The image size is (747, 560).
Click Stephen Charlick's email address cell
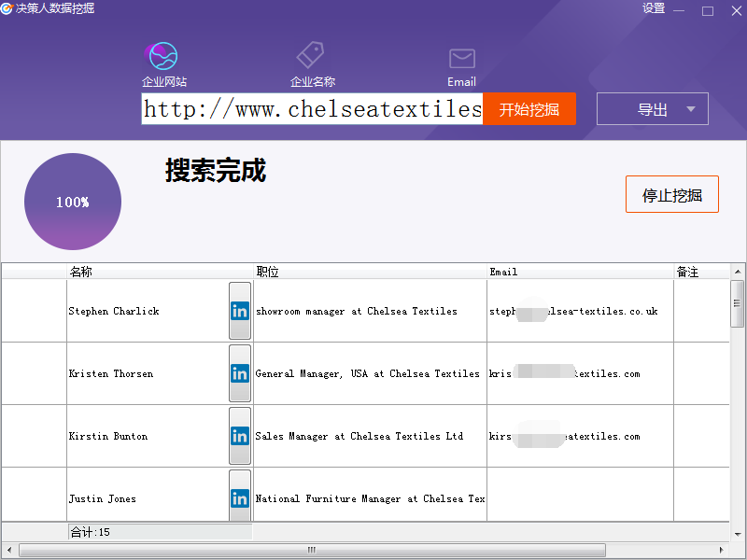(x=580, y=311)
